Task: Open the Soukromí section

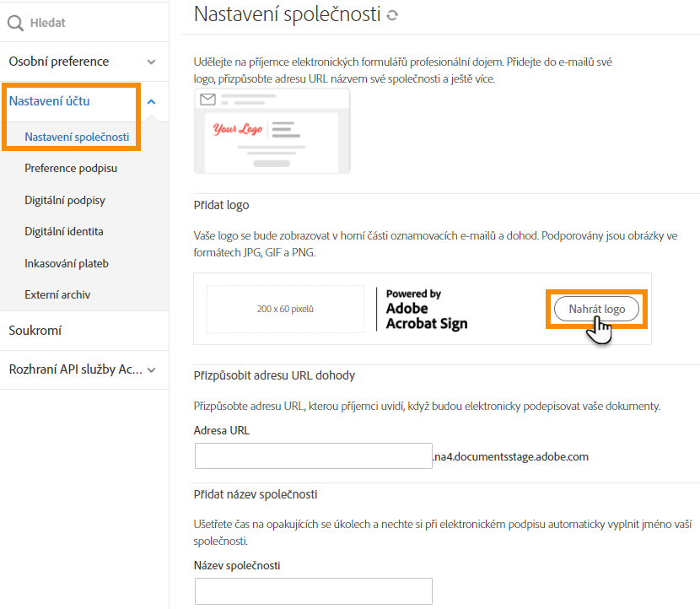Action: [35, 331]
